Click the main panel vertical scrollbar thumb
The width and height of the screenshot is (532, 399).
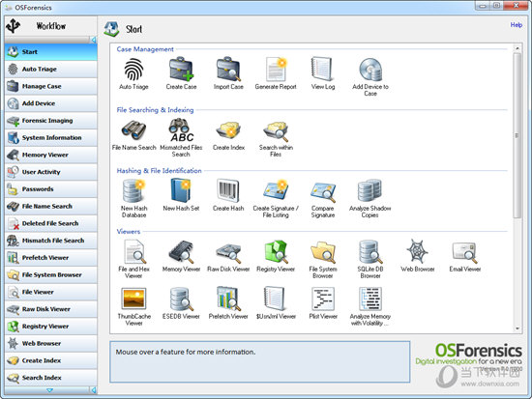click(x=517, y=135)
